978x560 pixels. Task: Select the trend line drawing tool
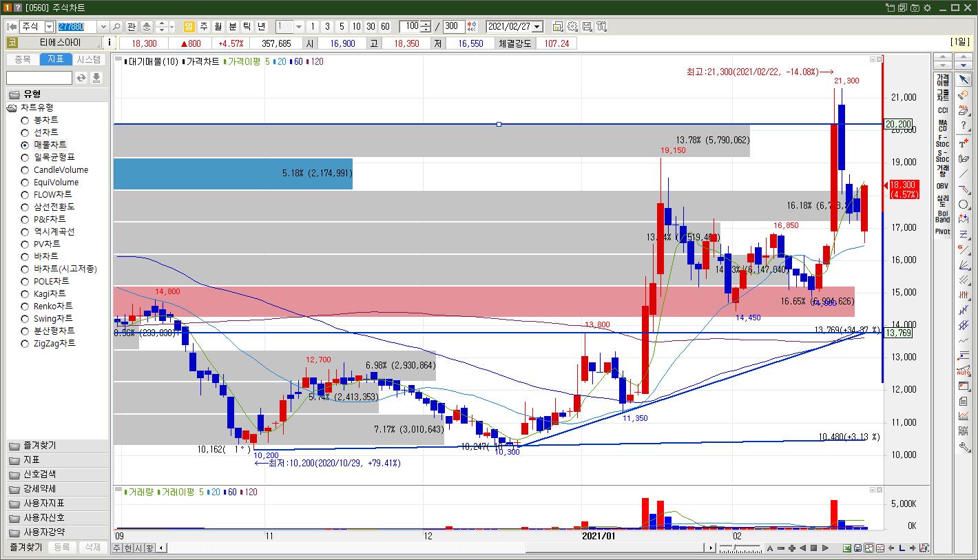pos(964,174)
